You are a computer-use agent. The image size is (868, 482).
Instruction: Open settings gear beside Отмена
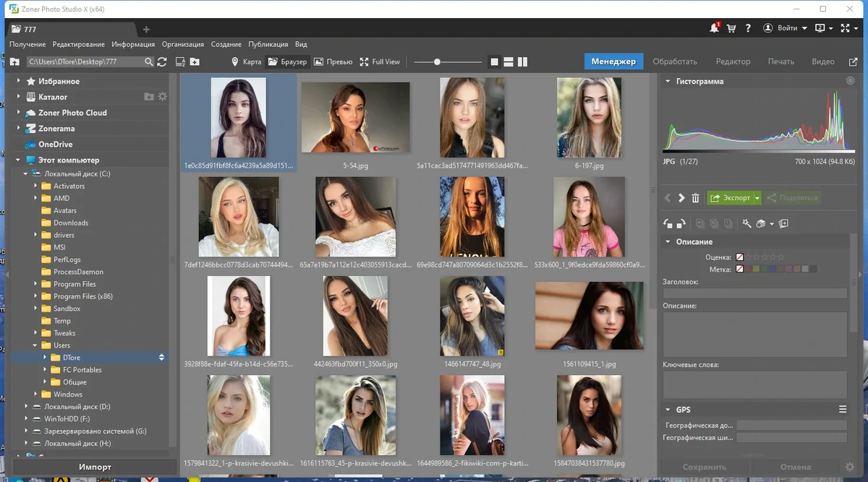[x=850, y=467]
